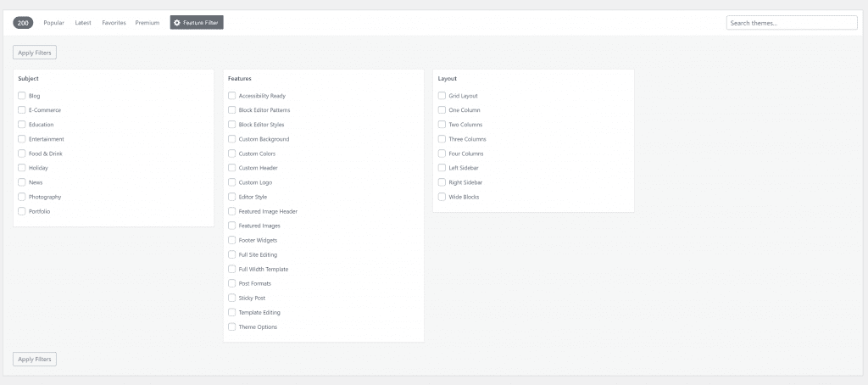Image resolution: width=868 pixels, height=385 pixels.
Task: Go to the Premium themes tab
Action: pyautogui.click(x=147, y=23)
